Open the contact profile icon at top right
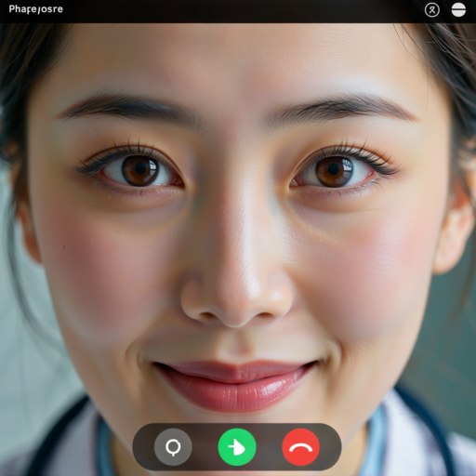 tap(432, 10)
